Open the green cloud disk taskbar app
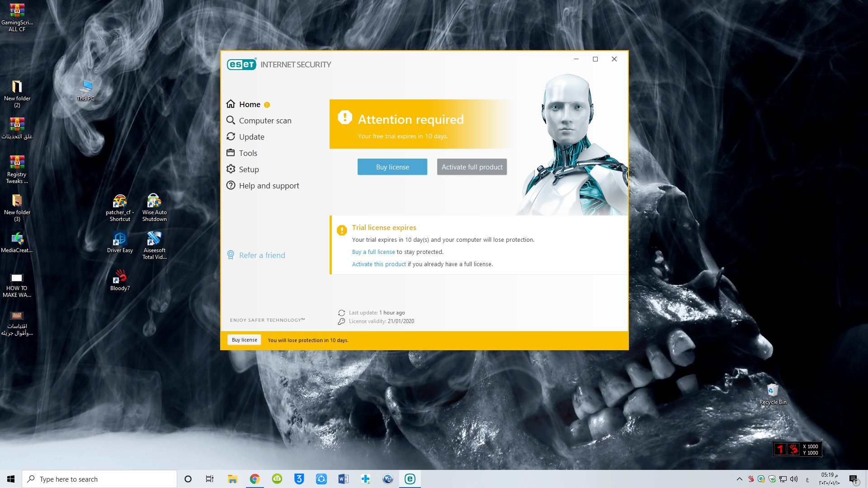The image size is (868, 488). point(277,479)
